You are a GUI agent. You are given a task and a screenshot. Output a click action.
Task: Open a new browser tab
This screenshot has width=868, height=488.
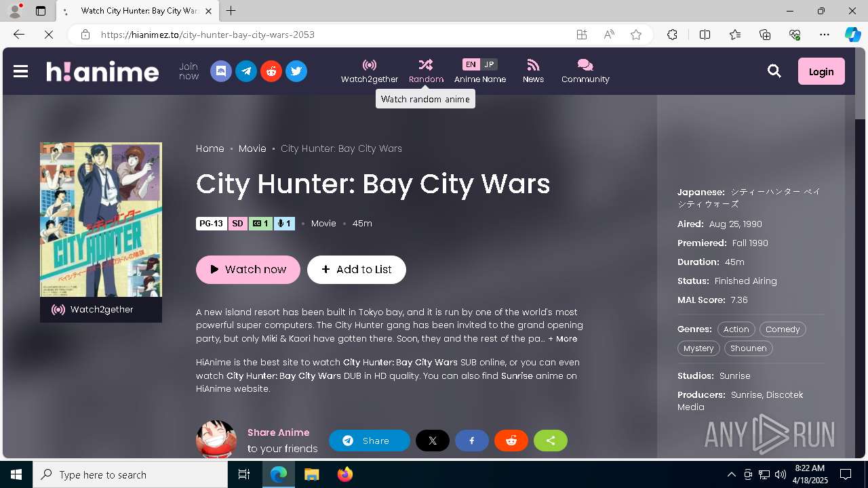231,11
